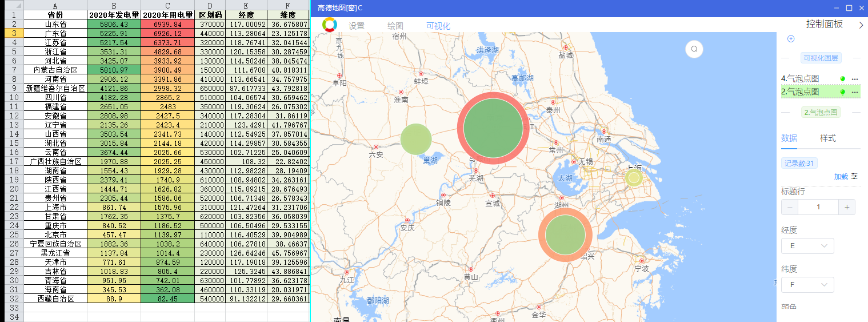Click the 南通 city marker on map
Screen dimensions: 868x322
(604, 132)
